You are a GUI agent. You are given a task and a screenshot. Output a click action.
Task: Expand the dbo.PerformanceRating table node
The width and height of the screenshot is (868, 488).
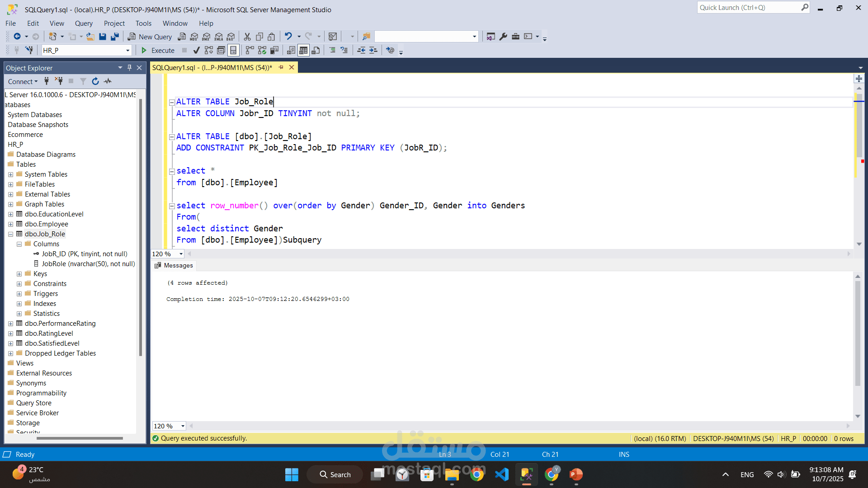pos(10,324)
